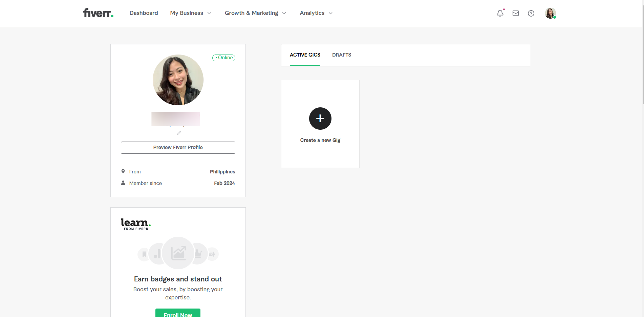
Task: Switch to the Drafts tab
Action: [x=342, y=55]
